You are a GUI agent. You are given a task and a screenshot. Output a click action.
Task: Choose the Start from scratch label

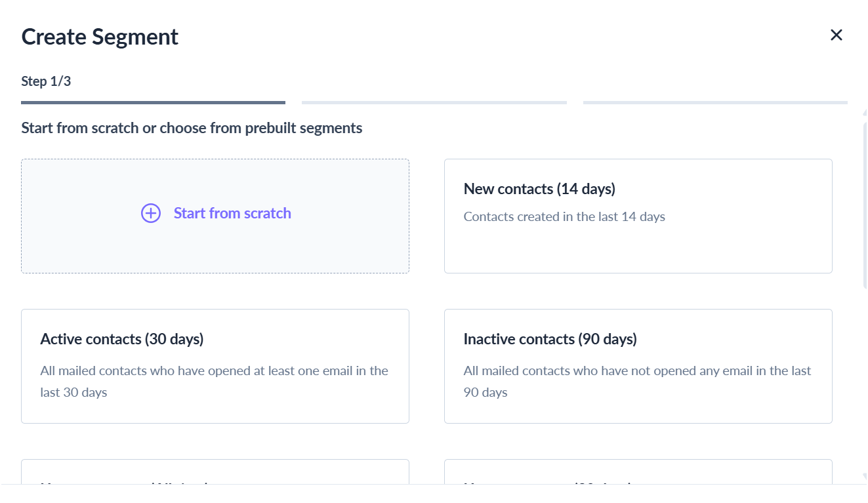(232, 213)
